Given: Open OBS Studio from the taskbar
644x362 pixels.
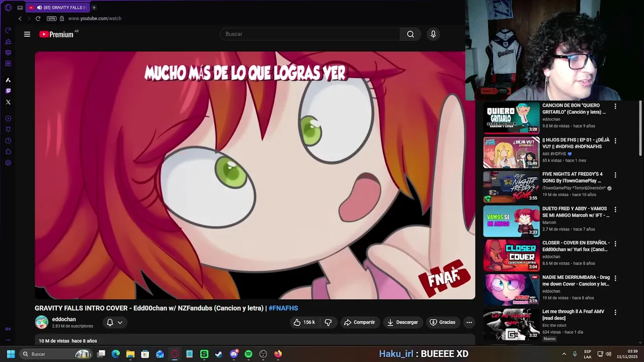Looking at the screenshot, I should (263, 354).
